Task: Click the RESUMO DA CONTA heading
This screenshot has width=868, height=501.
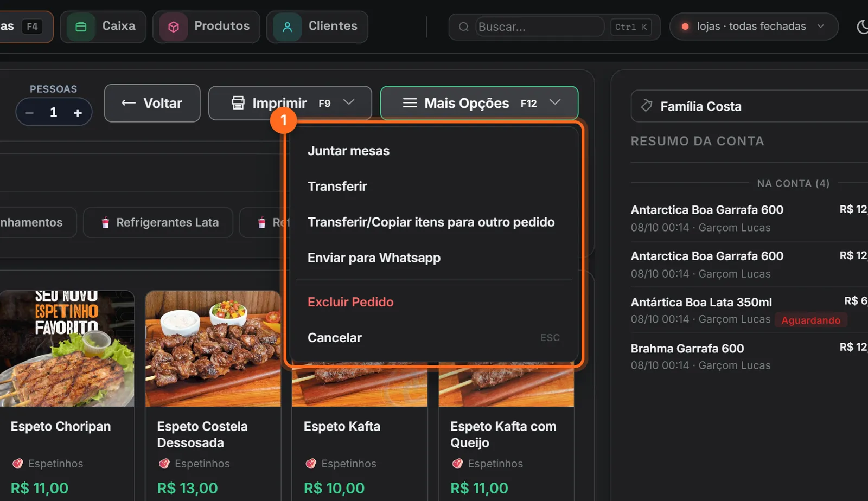Action: click(697, 141)
